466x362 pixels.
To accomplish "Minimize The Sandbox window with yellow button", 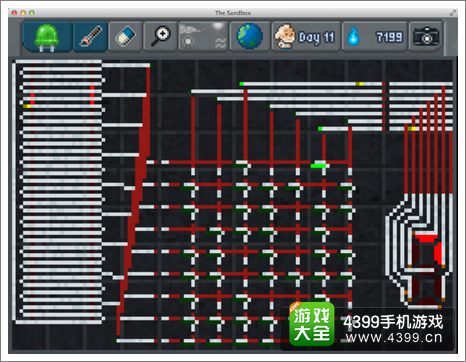I will [23, 13].
